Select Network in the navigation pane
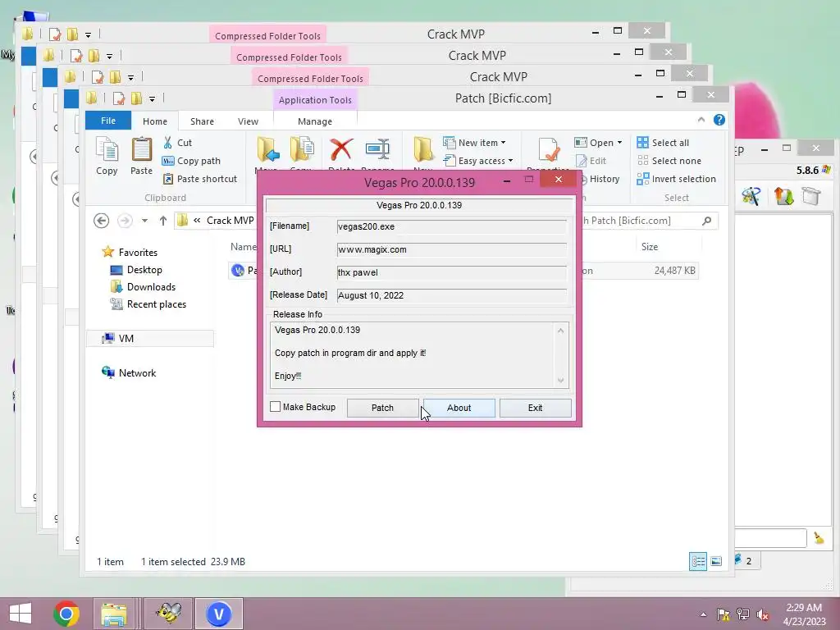The image size is (840, 630). point(129,373)
